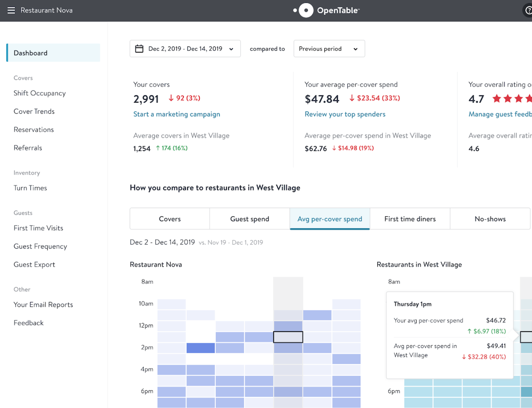Open the Previous period comparison dropdown
532x408 pixels.
(329, 49)
